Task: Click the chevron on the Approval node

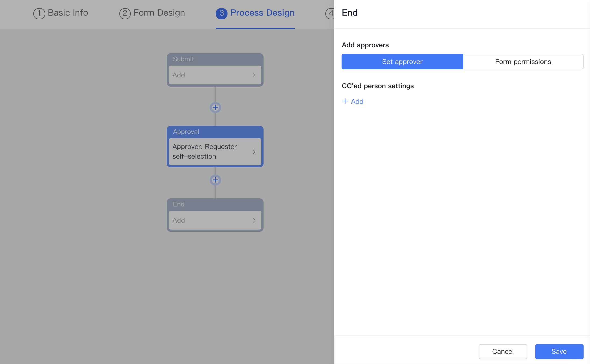Action: coord(254,152)
